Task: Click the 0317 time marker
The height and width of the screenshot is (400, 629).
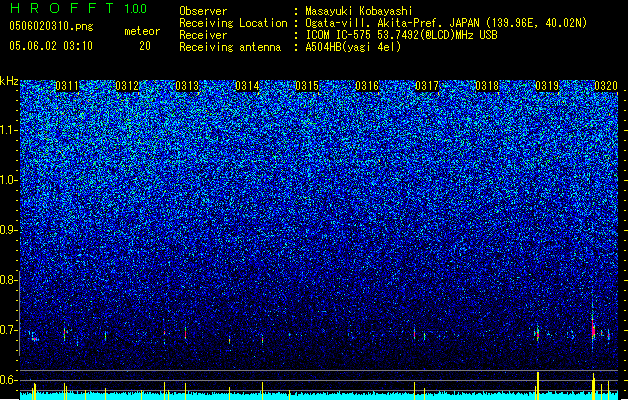Action: click(x=427, y=86)
